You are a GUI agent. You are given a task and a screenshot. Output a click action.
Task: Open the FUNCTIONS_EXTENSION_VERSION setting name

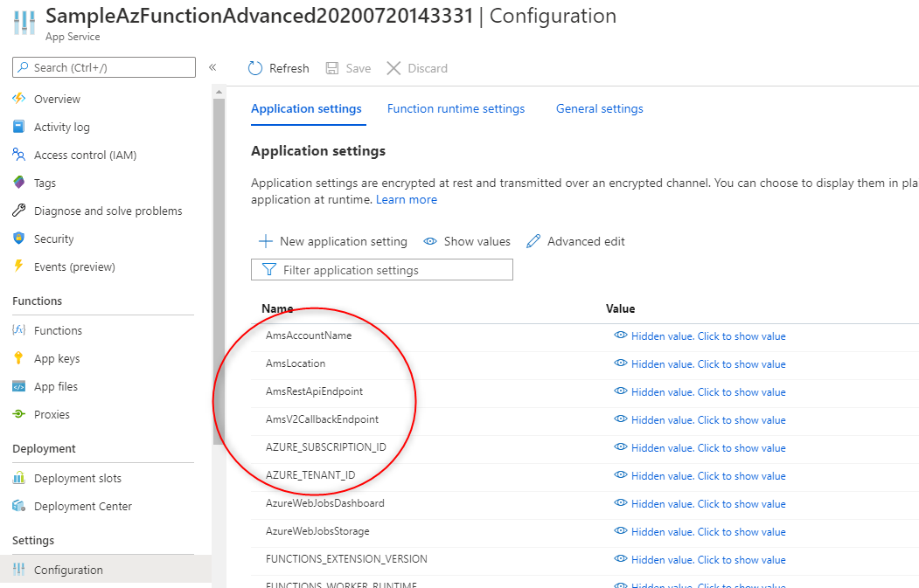click(346, 558)
